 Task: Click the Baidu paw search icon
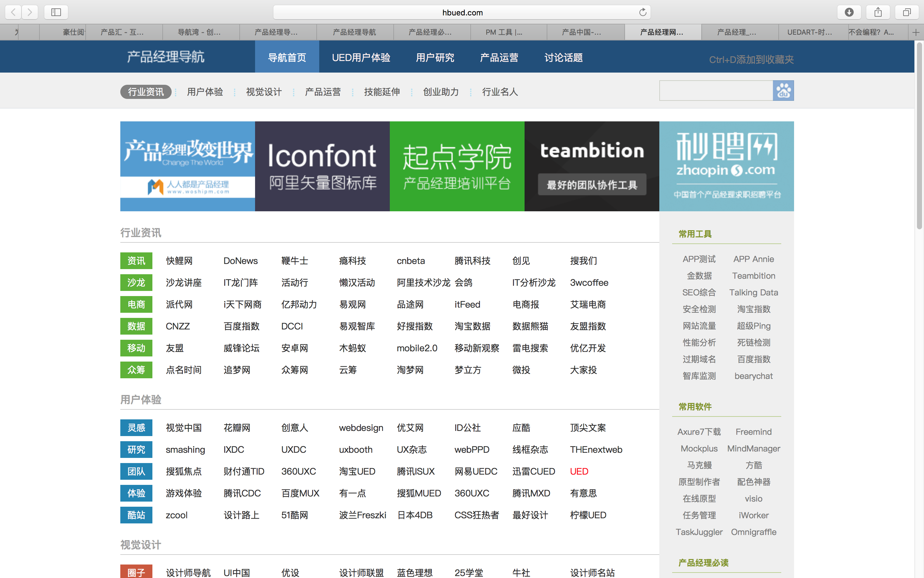point(783,91)
